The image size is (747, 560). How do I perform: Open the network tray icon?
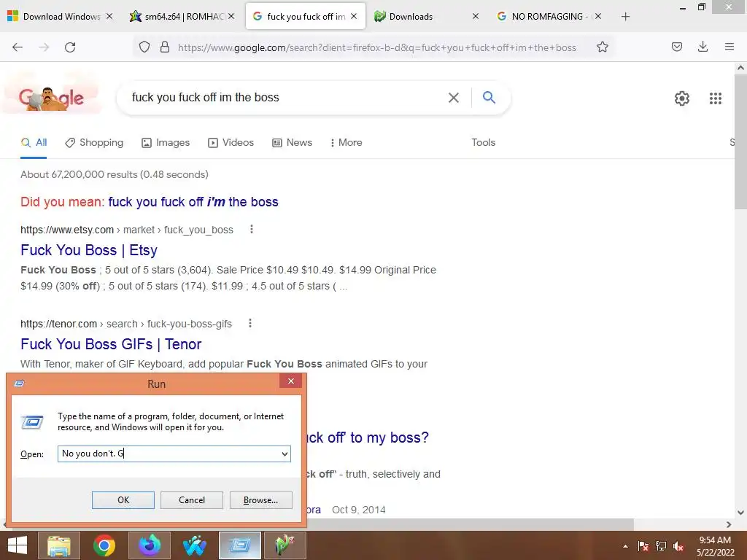click(661, 546)
